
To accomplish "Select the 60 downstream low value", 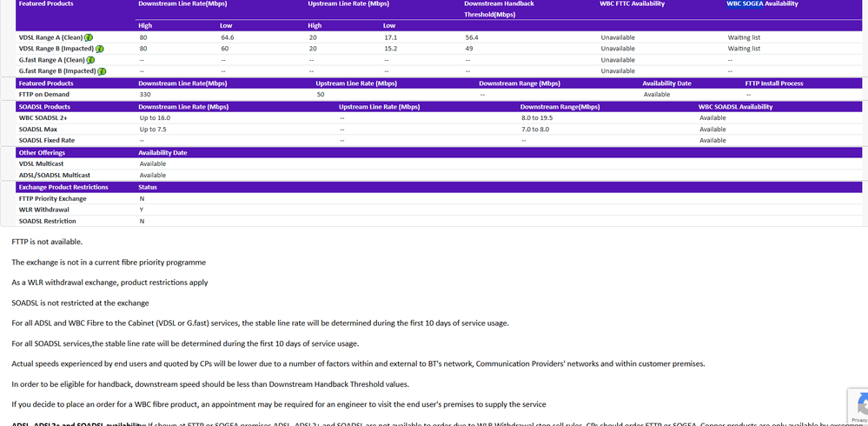I will [224, 49].
